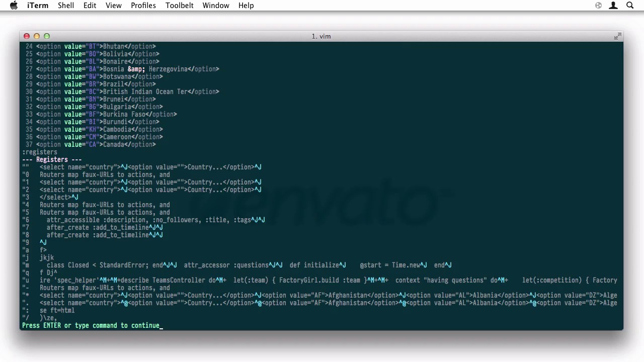Open the iTerm application menu

point(38,6)
